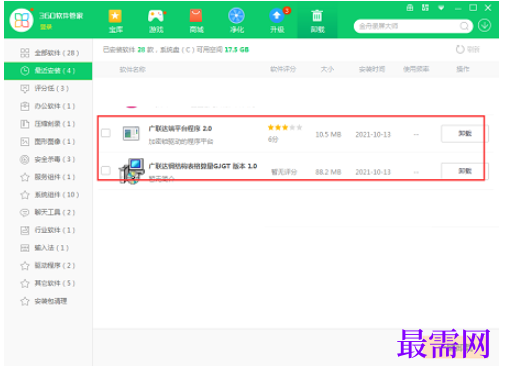Click the 360 software manager logo
Screen dimensions: 509x375
[x=21, y=20]
